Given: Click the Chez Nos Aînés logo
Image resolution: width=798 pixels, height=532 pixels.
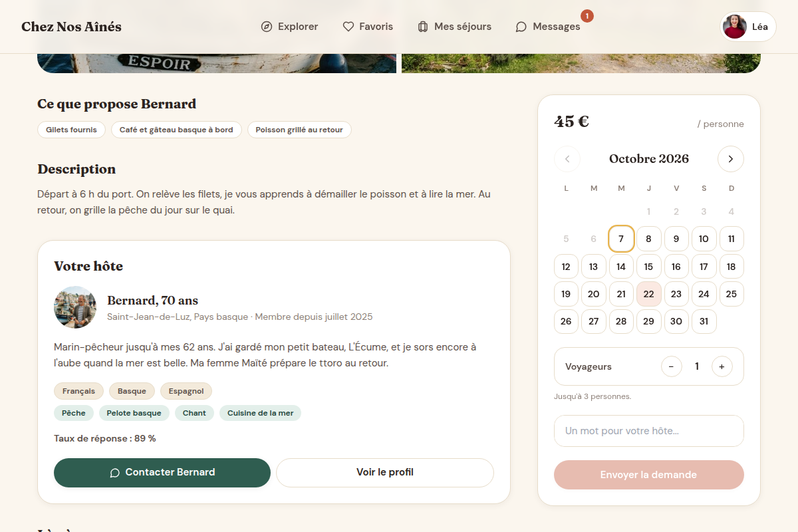Looking at the screenshot, I should coord(71,27).
